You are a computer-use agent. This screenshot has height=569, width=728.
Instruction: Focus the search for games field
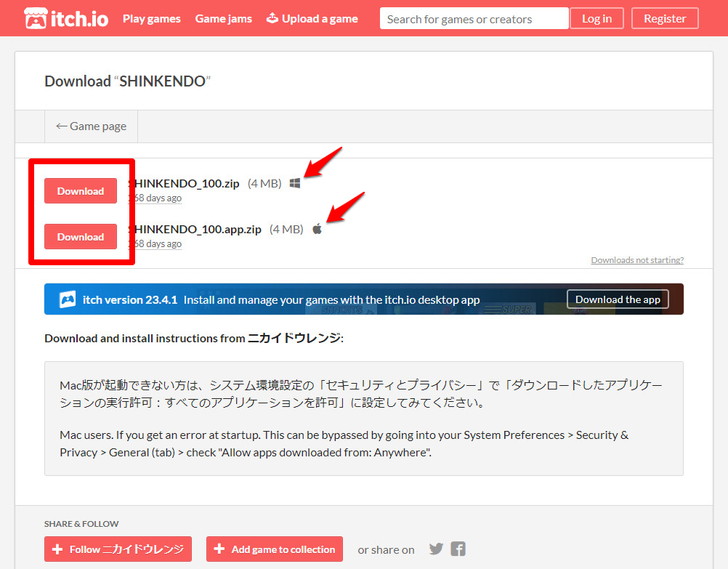tap(474, 19)
